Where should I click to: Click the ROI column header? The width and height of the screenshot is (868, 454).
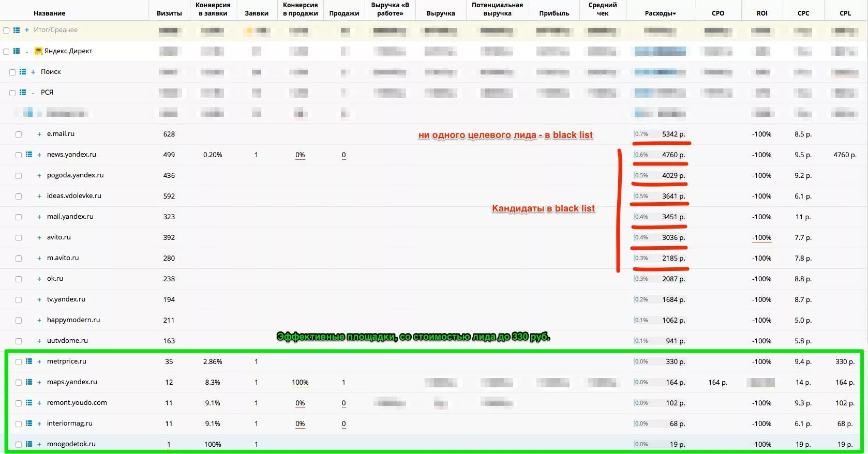(762, 13)
